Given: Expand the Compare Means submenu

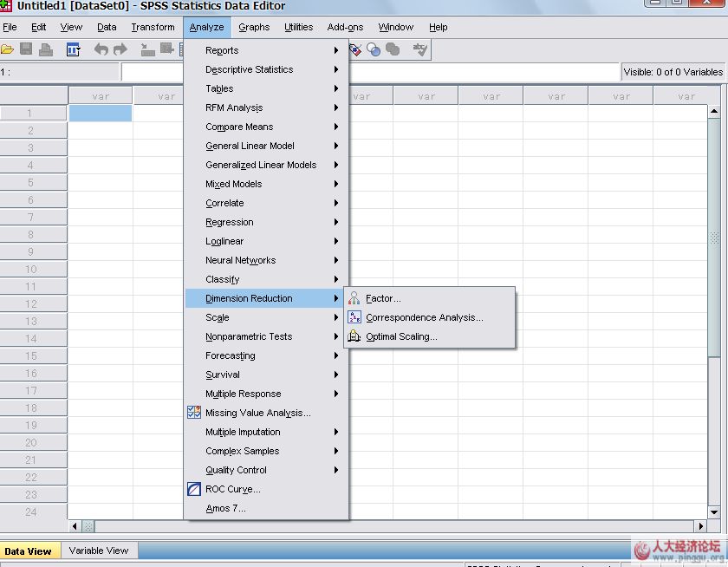Looking at the screenshot, I should coord(267,127).
